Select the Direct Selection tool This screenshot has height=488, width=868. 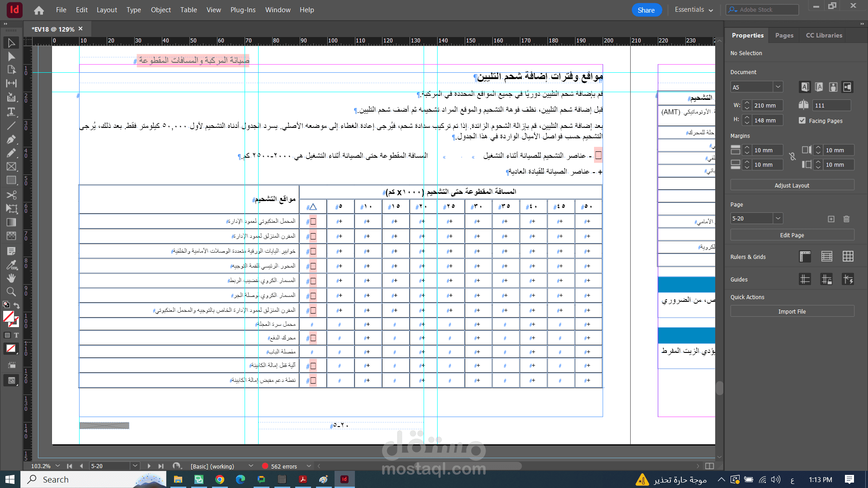11,56
